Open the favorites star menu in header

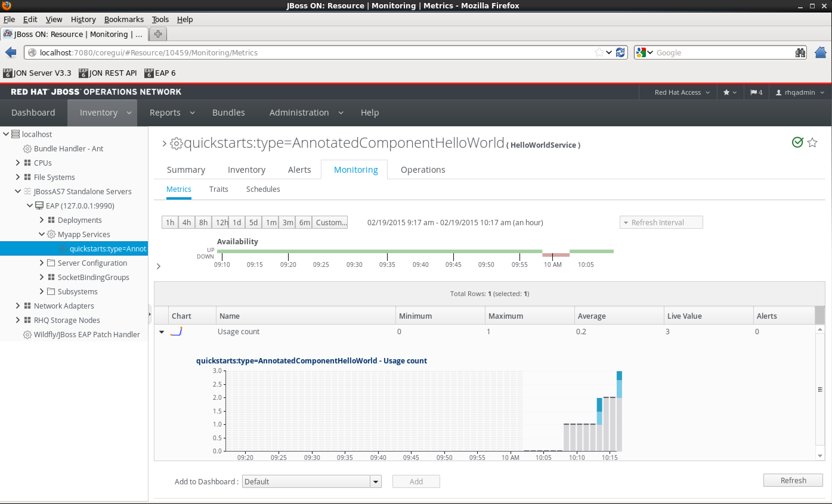[x=730, y=92]
